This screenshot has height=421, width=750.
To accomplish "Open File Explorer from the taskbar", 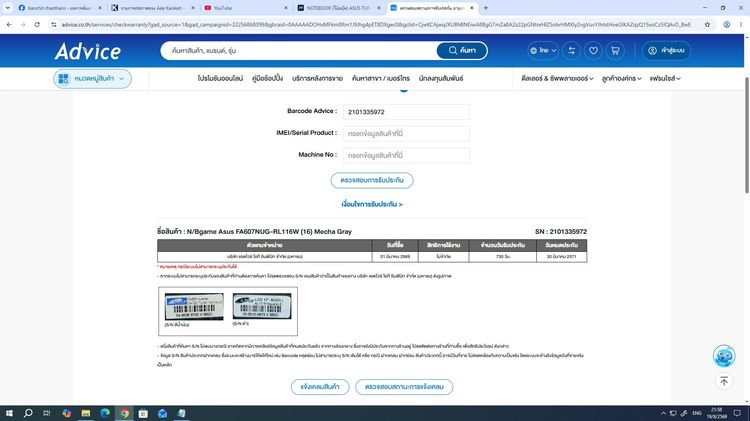I will [x=86, y=413].
